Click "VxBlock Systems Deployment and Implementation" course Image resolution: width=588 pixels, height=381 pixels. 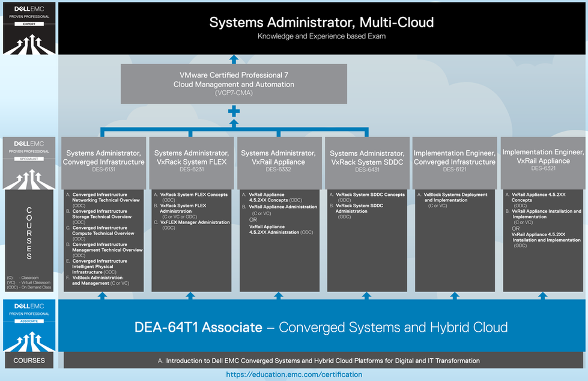[452, 200]
